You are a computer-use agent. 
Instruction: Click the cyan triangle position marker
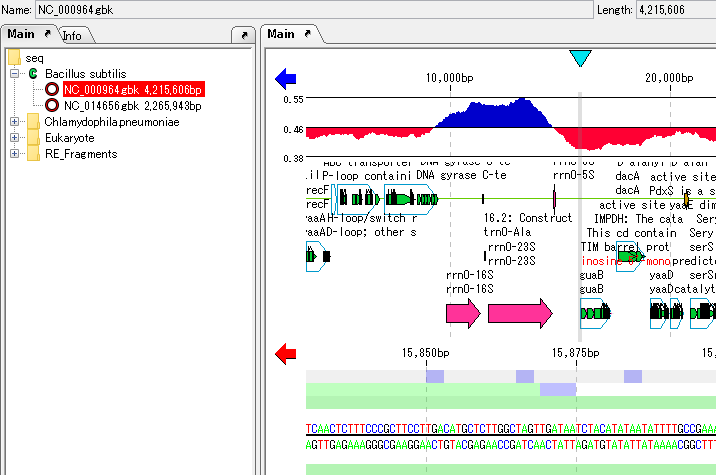(x=580, y=58)
